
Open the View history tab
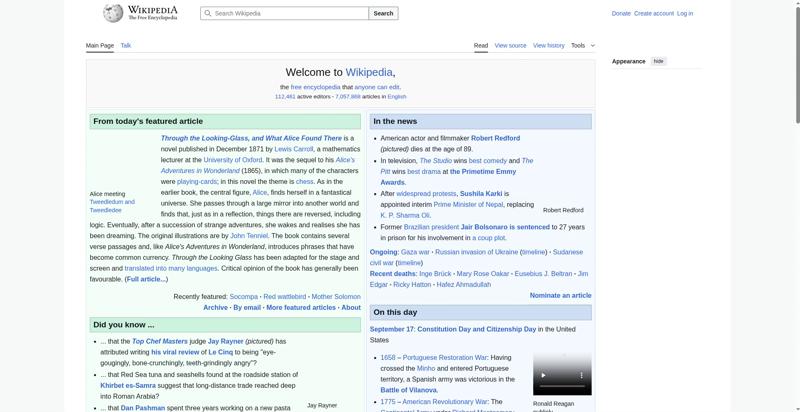click(548, 45)
